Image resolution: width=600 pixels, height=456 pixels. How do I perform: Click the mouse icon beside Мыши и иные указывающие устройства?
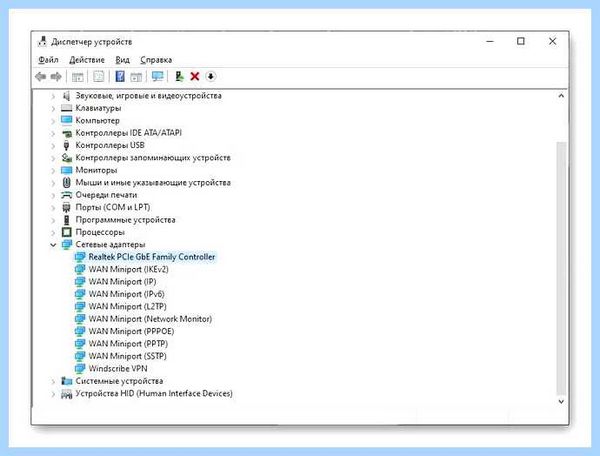[67, 182]
